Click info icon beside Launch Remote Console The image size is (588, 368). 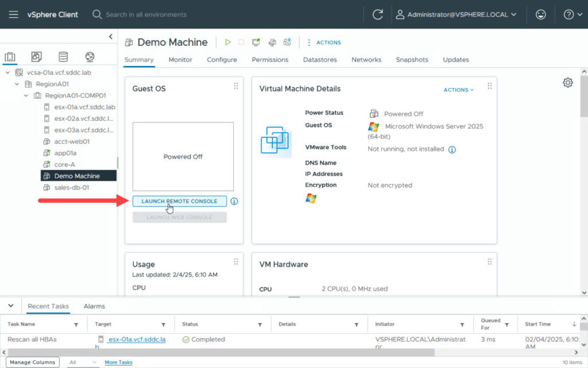coord(234,201)
